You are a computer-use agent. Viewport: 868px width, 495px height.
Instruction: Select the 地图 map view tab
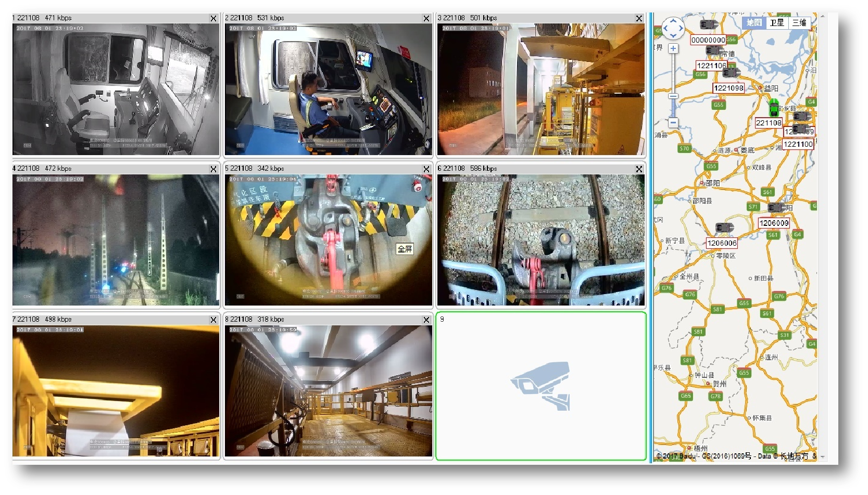754,22
